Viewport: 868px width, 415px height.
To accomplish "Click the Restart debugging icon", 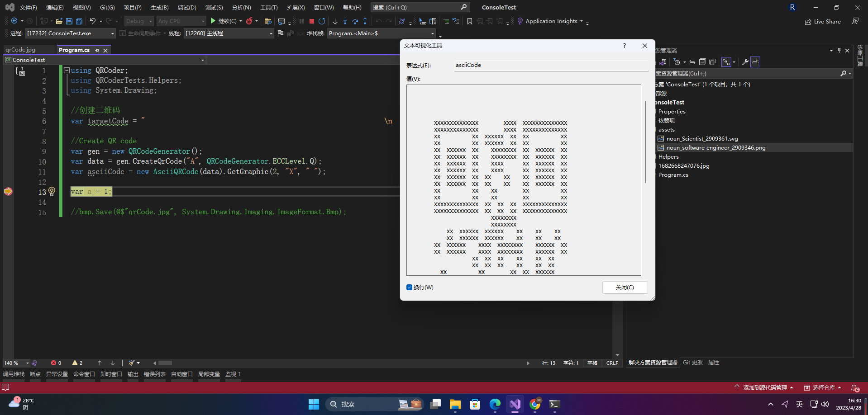I will click(x=322, y=21).
